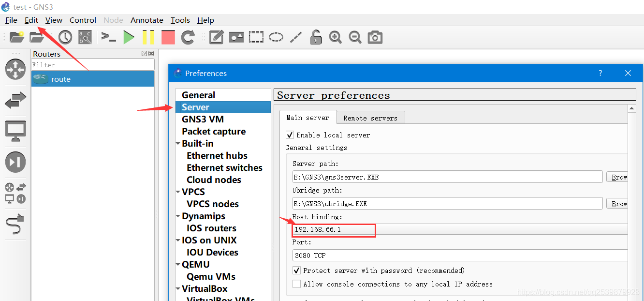Browse all devices sidebar icon
Viewport: 644px width, 301px height.
pyautogui.click(x=15, y=193)
